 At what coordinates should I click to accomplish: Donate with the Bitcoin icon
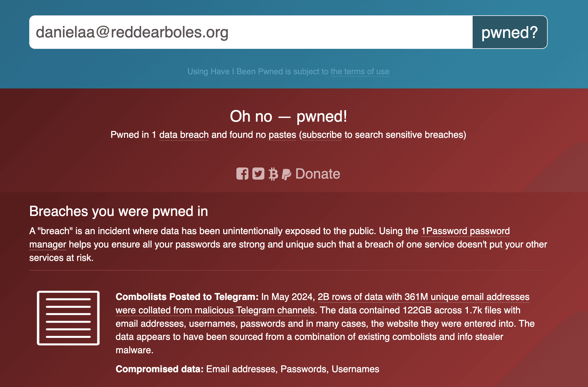pos(273,174)
